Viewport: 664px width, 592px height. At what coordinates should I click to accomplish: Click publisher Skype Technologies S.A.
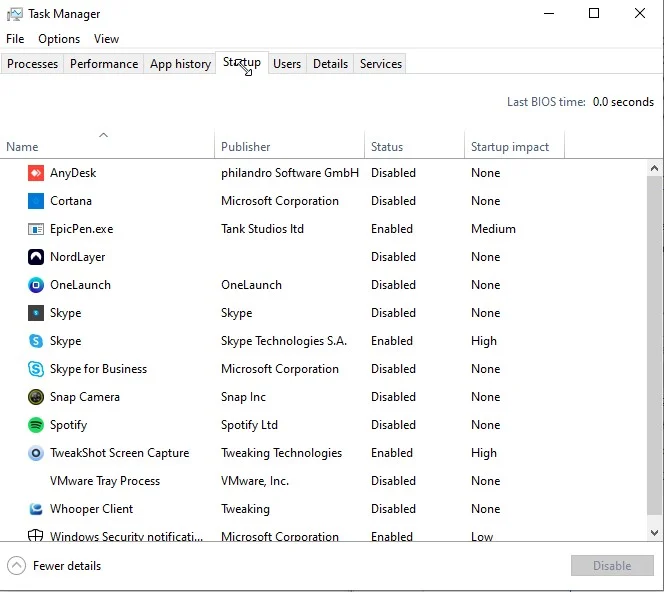click(x=284, y=341)
